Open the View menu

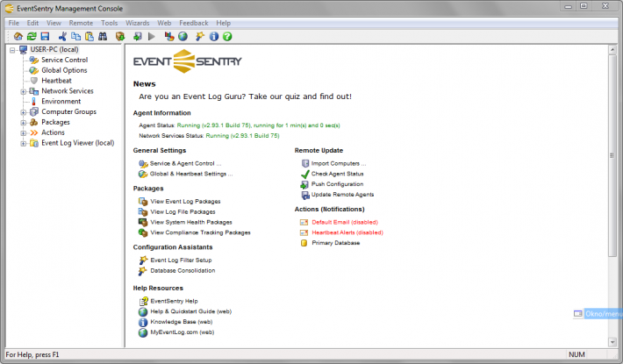click(x=54, y=23)
